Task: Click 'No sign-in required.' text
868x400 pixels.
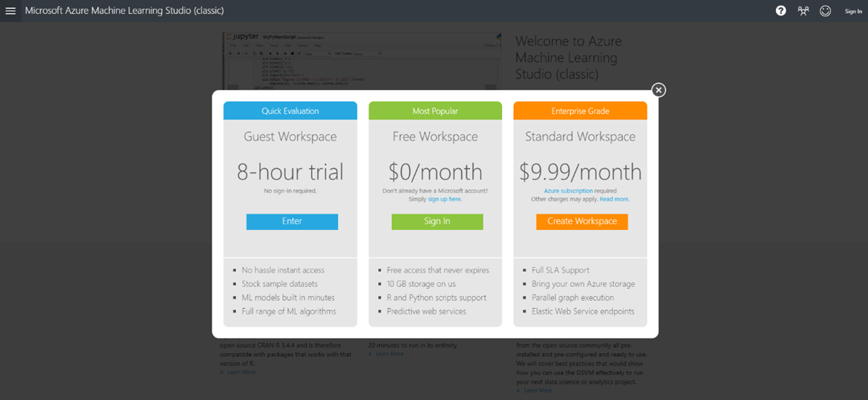Action: (290, 191)
